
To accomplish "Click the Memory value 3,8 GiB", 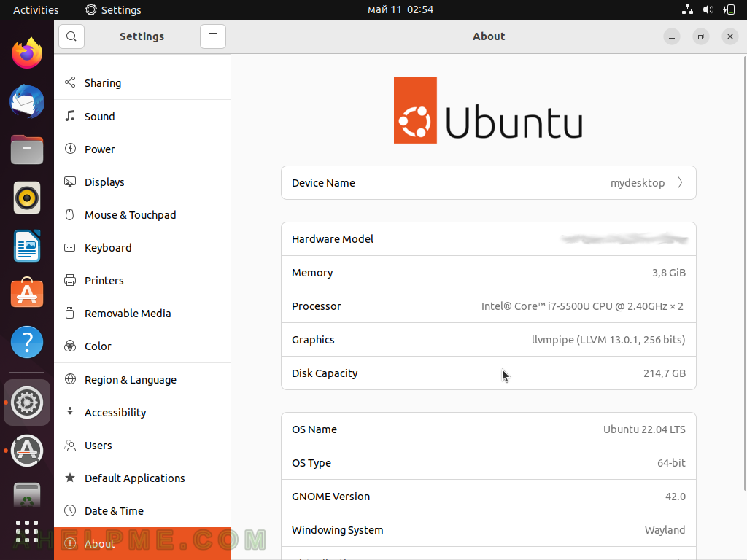I will tap(669, 273).
